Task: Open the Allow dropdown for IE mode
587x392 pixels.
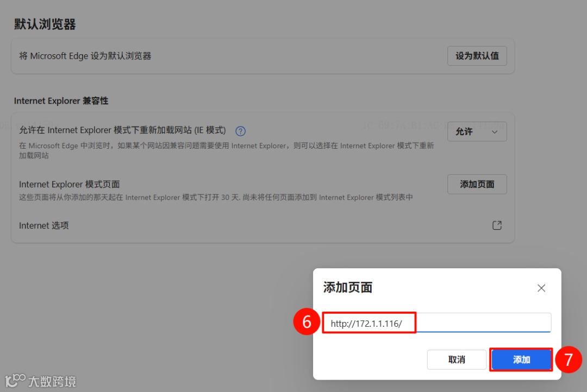Action: 477,132
